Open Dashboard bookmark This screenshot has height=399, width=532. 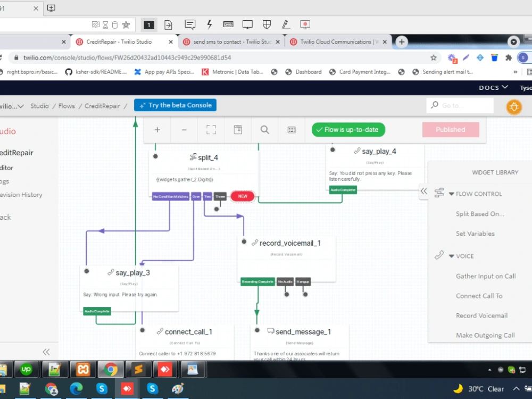(x=303, y=72)
